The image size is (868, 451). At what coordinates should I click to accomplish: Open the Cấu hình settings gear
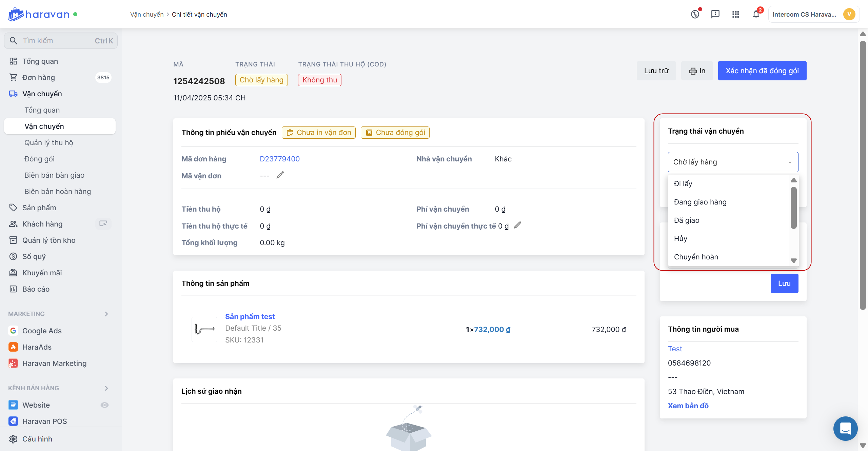[x=13, y=439]
